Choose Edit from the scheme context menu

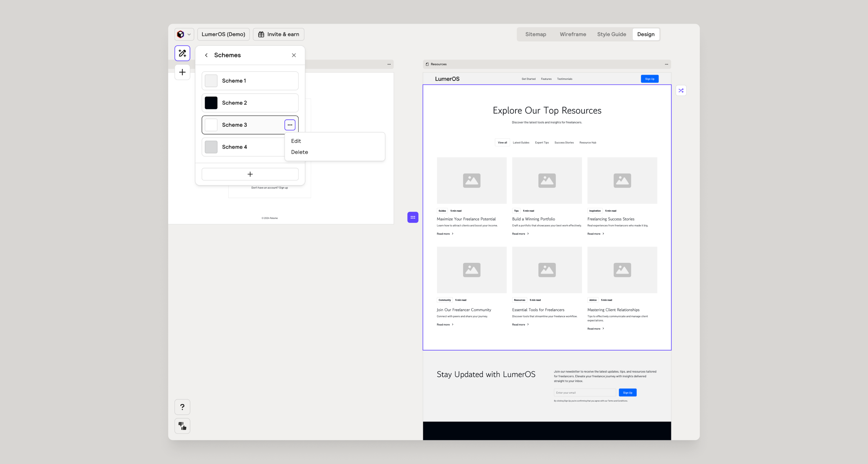click(296, 141)
